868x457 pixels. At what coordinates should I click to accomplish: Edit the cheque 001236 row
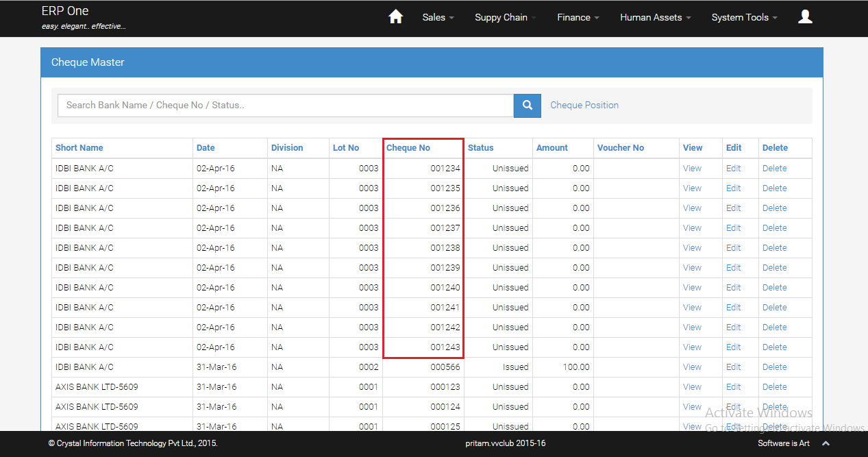coord(733,208)
